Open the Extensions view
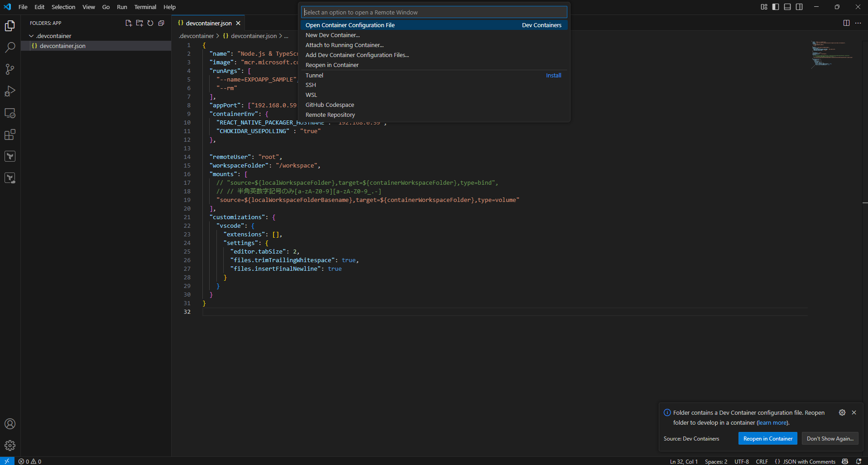 (10, 134)
